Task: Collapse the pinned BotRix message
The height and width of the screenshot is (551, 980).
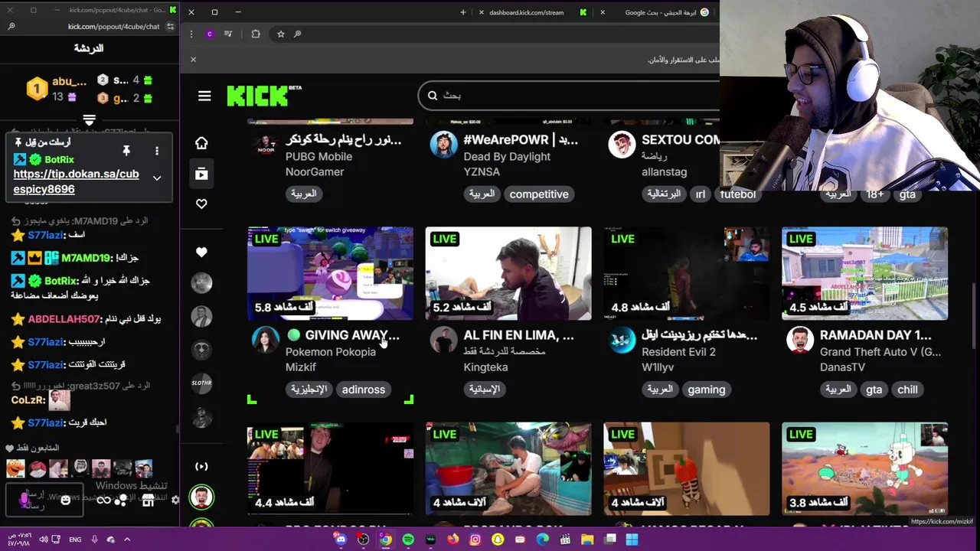Action: [156, 178]
